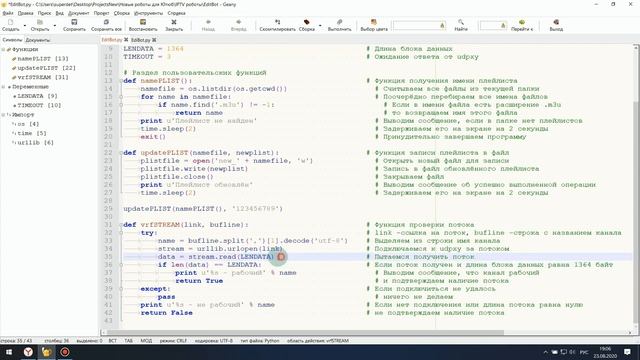
Task: Open Yandex Browser from the taskbar
Action: point(28,352)
